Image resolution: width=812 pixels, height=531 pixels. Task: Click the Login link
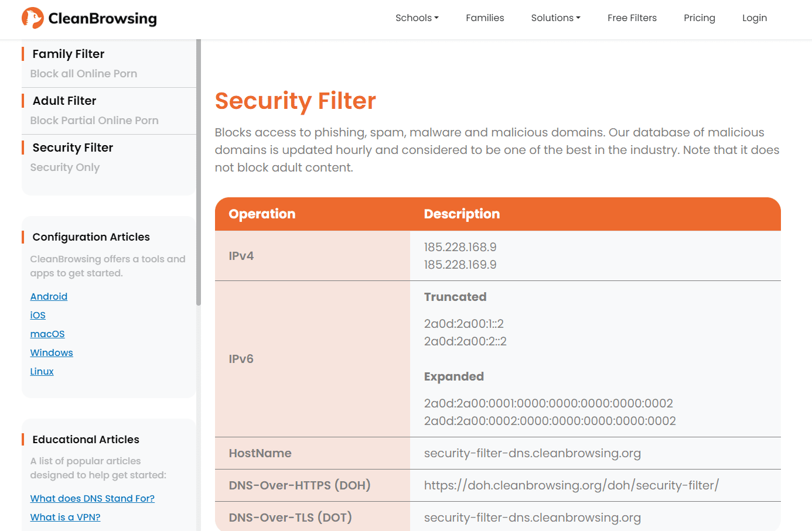click(x=754, y=18)
